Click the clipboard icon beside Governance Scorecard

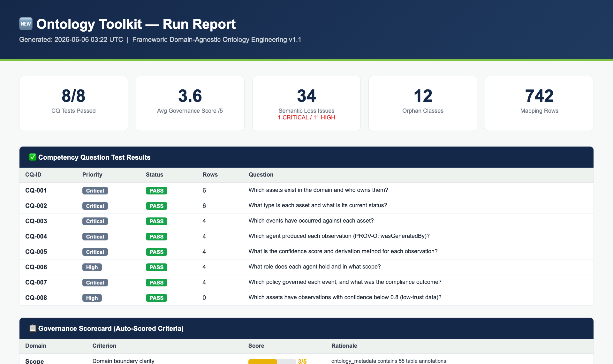[33, 328]
